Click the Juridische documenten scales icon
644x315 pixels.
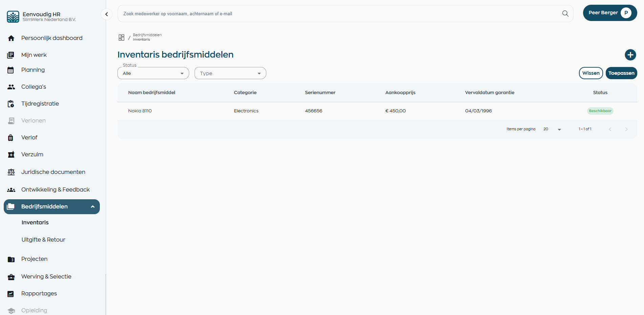[11, 172]
